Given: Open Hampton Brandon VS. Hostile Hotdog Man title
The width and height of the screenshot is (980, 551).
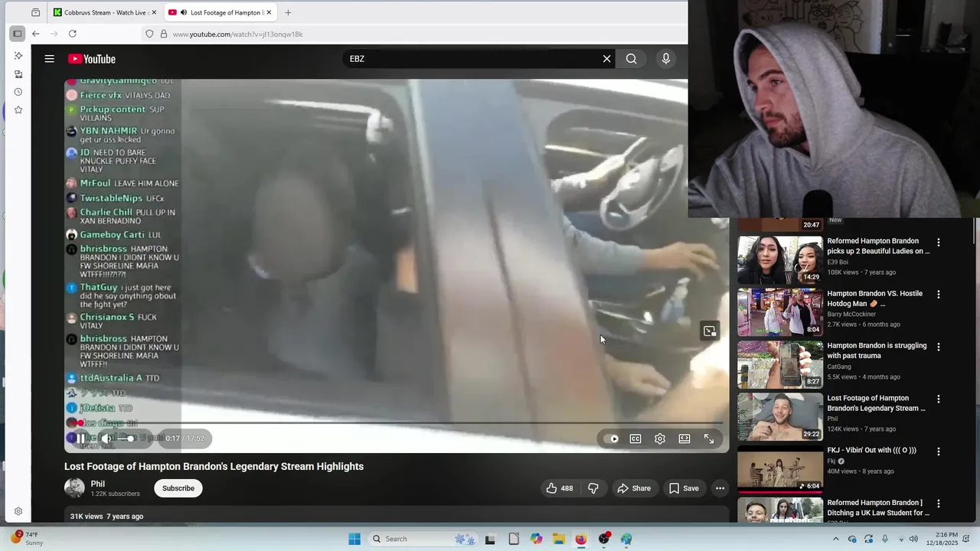Looking at the screenshot, I should tap(874, 298).
